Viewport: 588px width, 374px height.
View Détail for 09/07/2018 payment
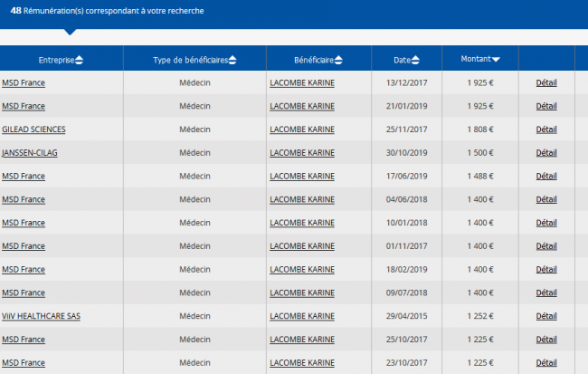coord(546,292)
